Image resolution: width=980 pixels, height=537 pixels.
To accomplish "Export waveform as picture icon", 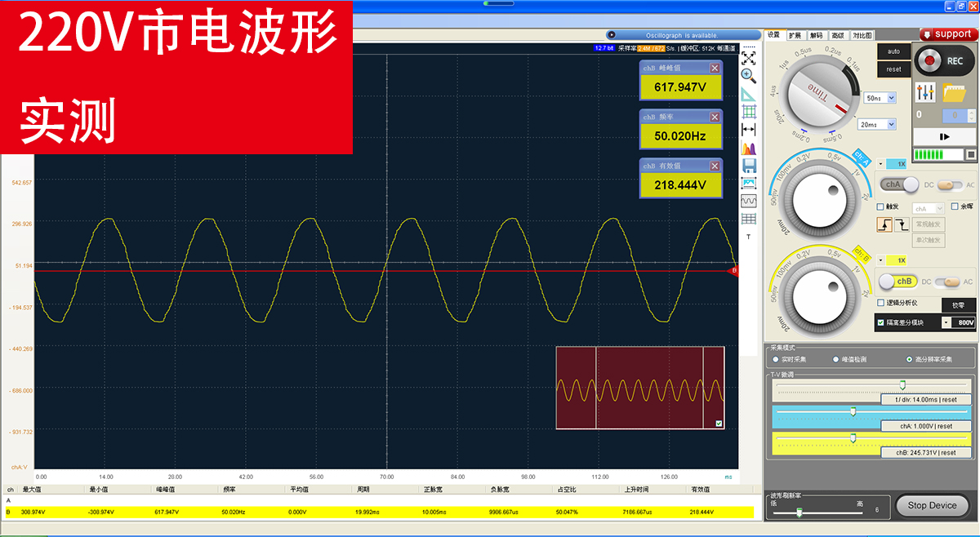I will 748,184.
